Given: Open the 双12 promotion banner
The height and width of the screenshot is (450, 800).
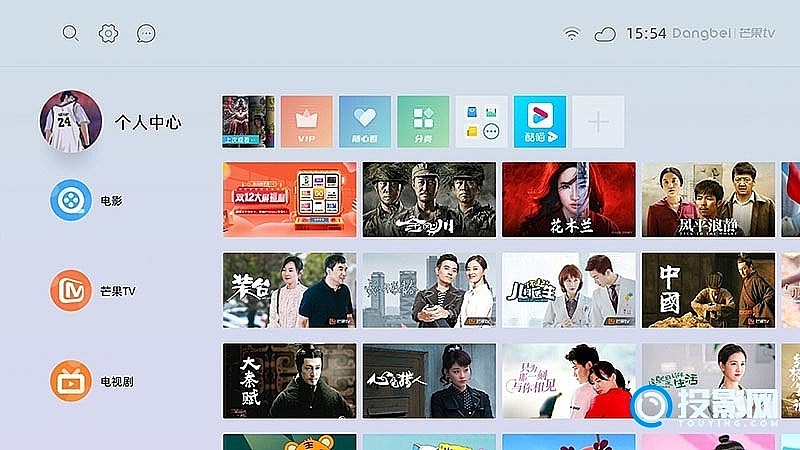Looking at the screenshot, I should click(290, 199).
